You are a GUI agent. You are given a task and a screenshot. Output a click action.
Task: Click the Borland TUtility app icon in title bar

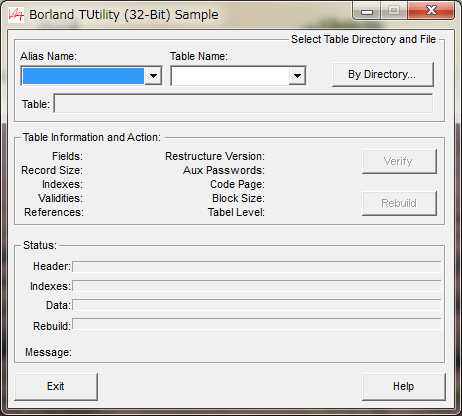click(16, 15)
